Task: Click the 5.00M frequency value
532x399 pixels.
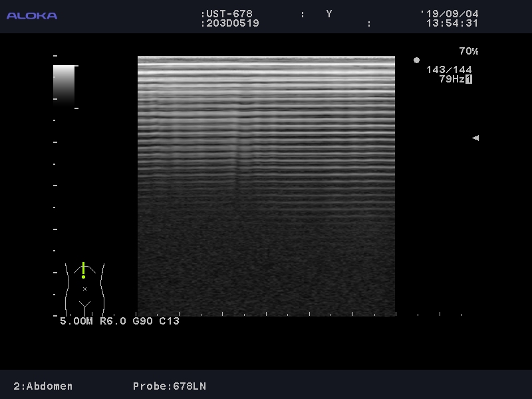Action: (76, 321)
